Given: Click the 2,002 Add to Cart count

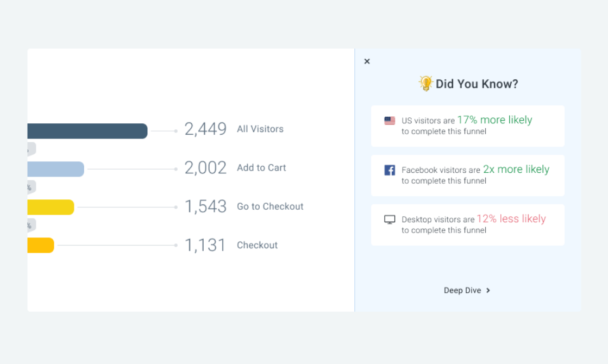Looking at the screenshot, I should click(x=205, y=168).
